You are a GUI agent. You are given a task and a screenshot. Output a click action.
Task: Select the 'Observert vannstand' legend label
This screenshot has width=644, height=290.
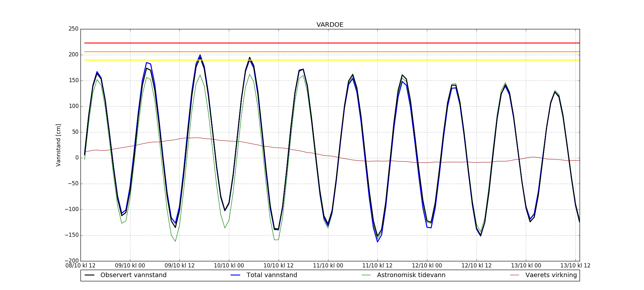(x=133, y=275)
